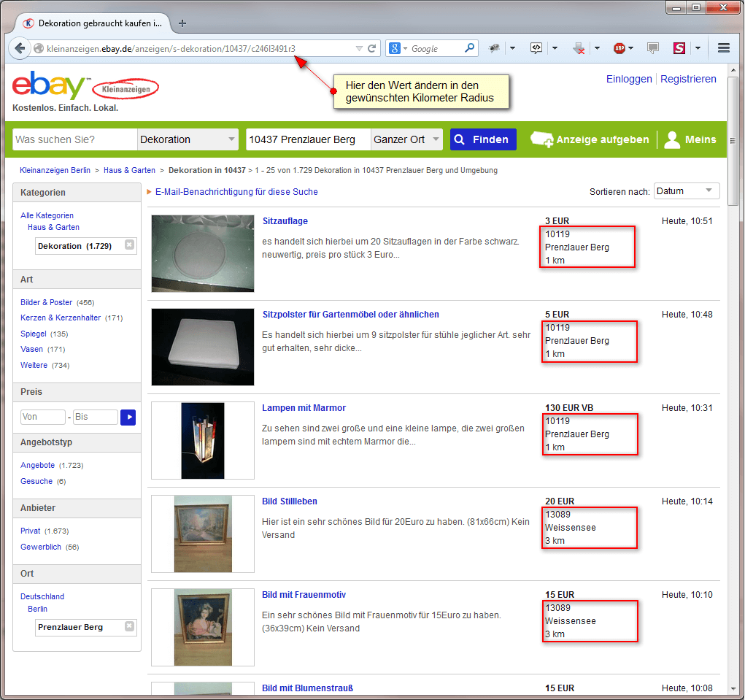Click the Finden search button
Image resolution: width=745 pixels, height=700 pixels.
pyautogui.click(x=483, y=139)
